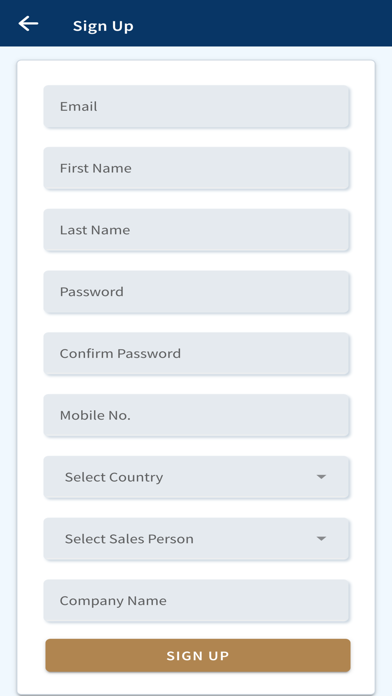Click the Sign Up header title
This screenshot has width=392, height=696.
[x=103, y=26]
